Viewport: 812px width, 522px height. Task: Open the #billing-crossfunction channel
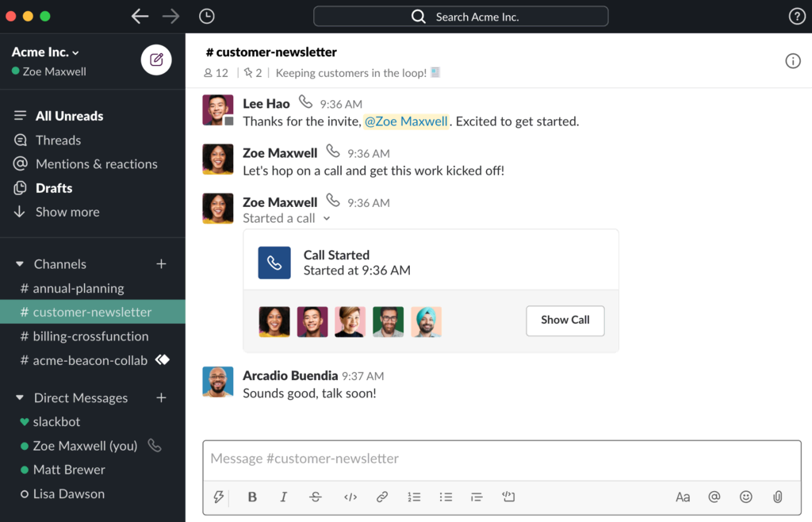point(90,336)
